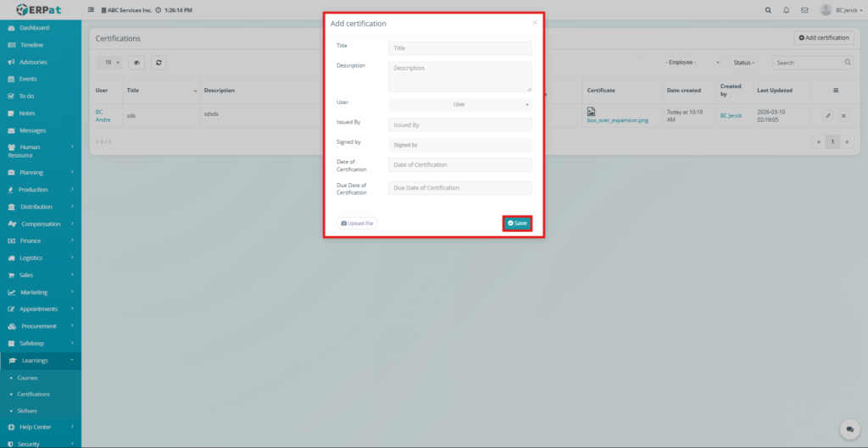Click the sidebar hamburger menu icon

point(91,10)
